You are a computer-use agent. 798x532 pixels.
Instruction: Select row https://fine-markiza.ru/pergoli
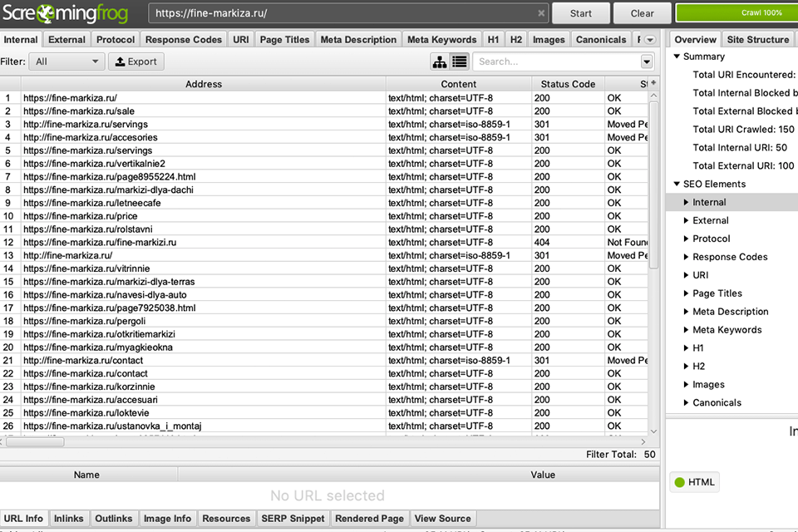click(324, 321)
